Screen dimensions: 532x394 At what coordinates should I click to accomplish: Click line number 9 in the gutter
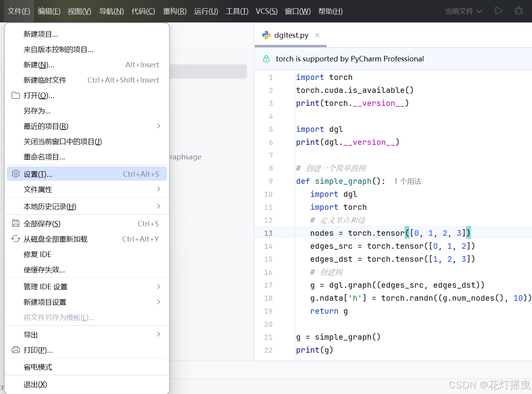point(271,181)
